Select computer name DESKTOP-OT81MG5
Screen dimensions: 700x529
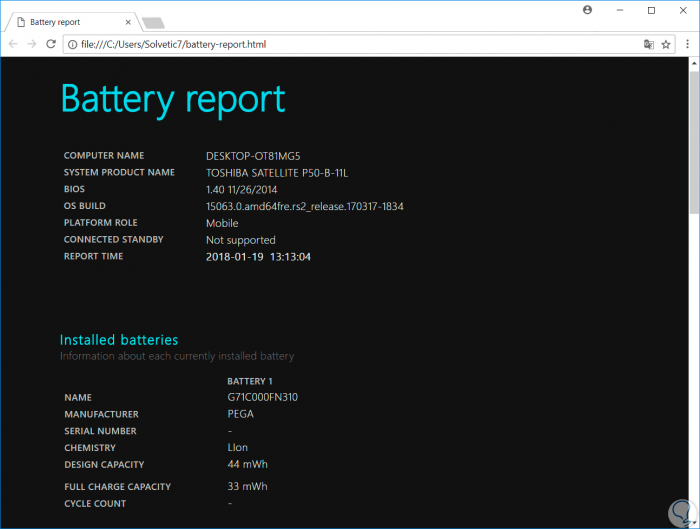coord(253,156)
